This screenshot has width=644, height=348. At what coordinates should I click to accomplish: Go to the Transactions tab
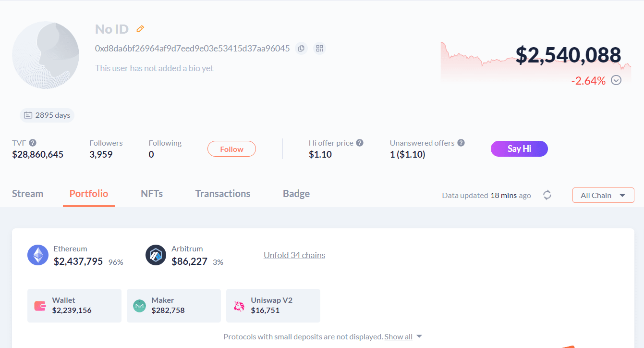pyautogui.click(x=223, y=194)
